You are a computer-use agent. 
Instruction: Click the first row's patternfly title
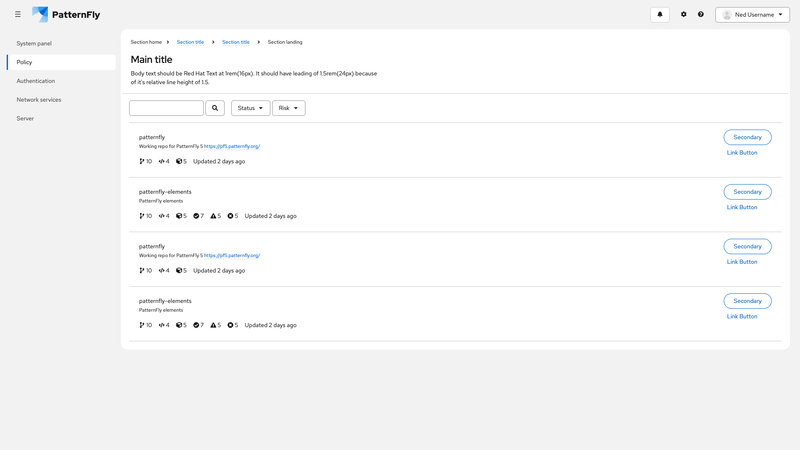152,137
